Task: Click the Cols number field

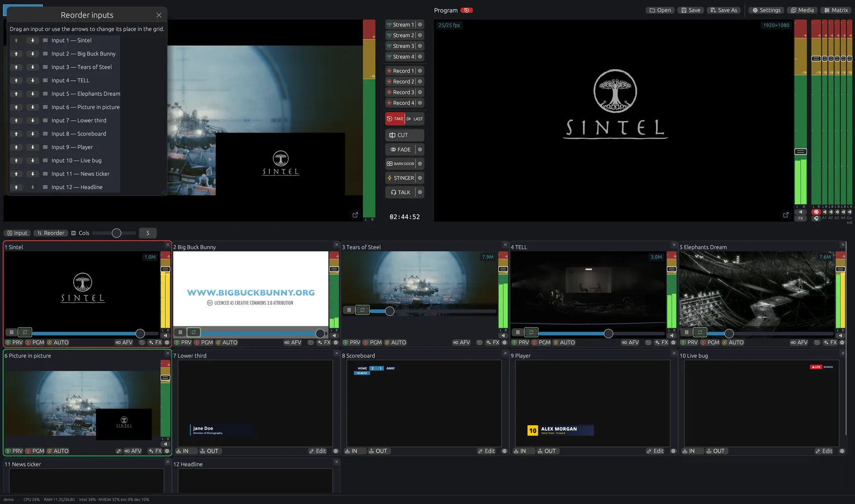Action: [148, 233]
